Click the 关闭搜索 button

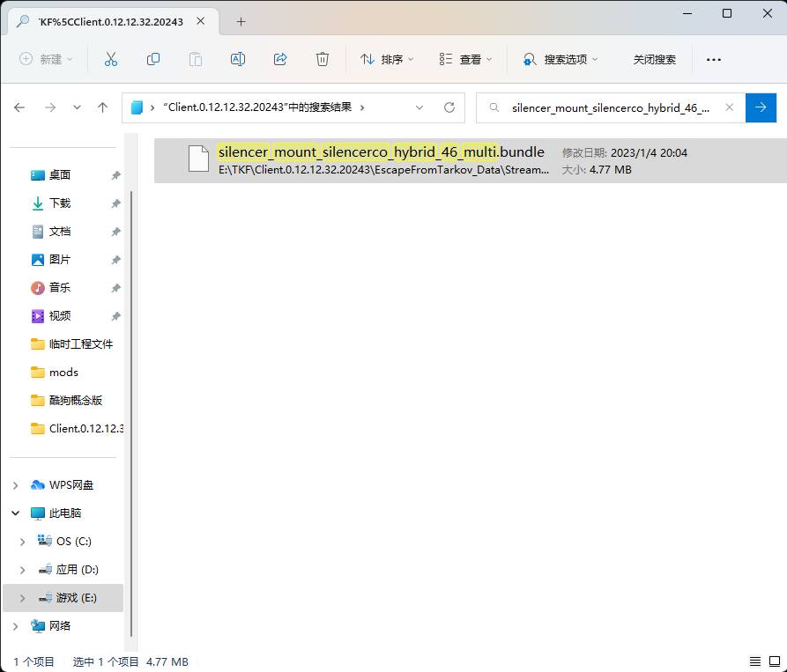tap(654, 59)
